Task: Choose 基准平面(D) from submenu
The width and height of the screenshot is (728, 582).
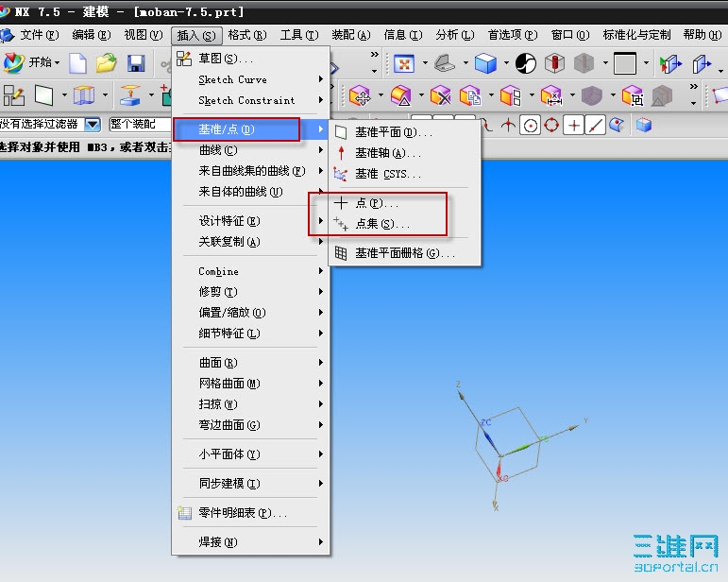Action: tap(404, 132)
